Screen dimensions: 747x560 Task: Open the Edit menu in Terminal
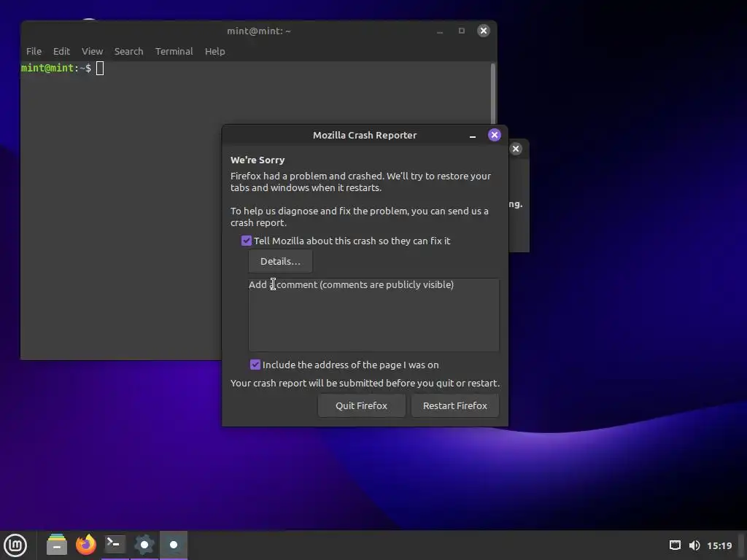[61, 52]
